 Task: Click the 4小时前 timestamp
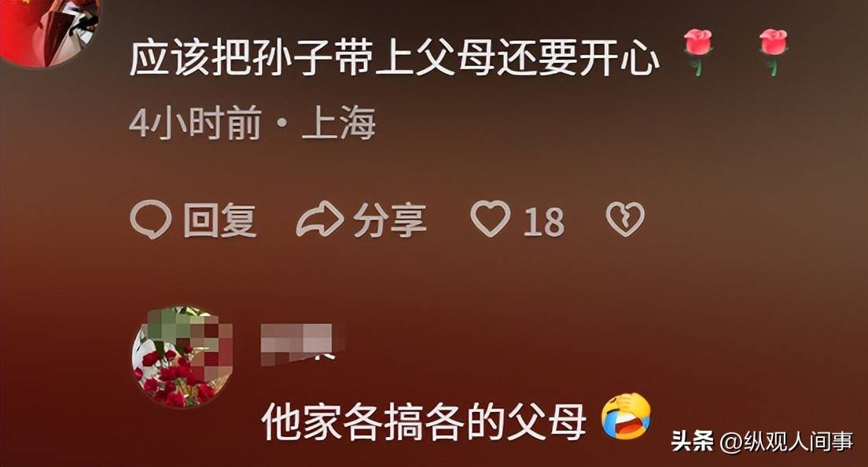[196, 123]
